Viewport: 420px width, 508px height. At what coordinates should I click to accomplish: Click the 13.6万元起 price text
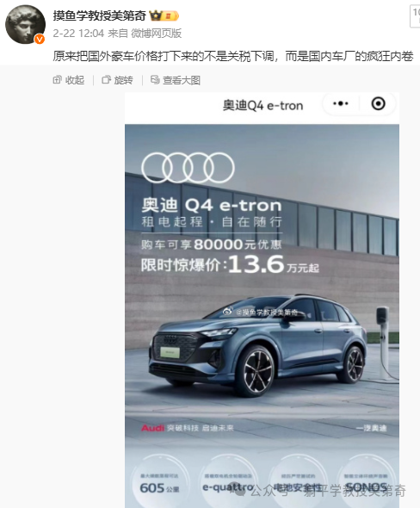pos(274,264)
